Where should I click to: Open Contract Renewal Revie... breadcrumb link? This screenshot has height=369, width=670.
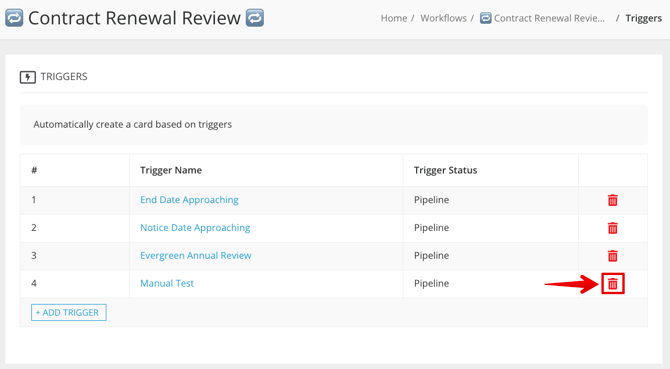click(549, 18)
